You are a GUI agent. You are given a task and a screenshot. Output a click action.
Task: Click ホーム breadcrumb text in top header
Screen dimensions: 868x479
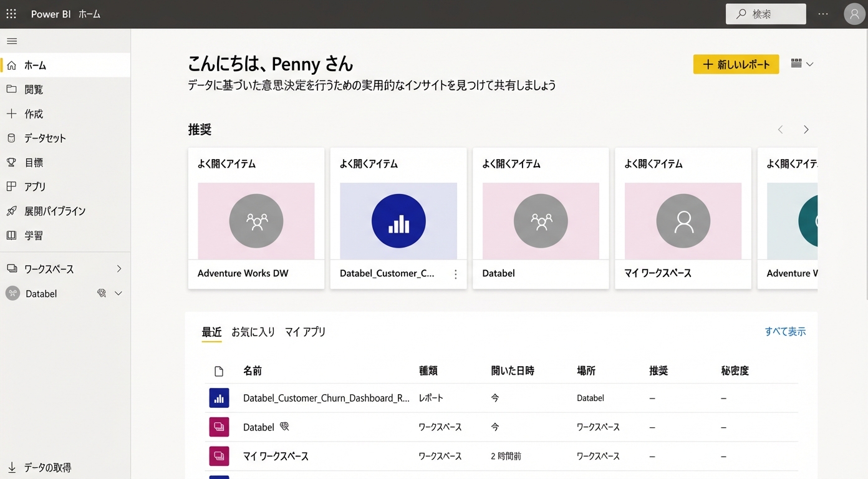[89, 14]
